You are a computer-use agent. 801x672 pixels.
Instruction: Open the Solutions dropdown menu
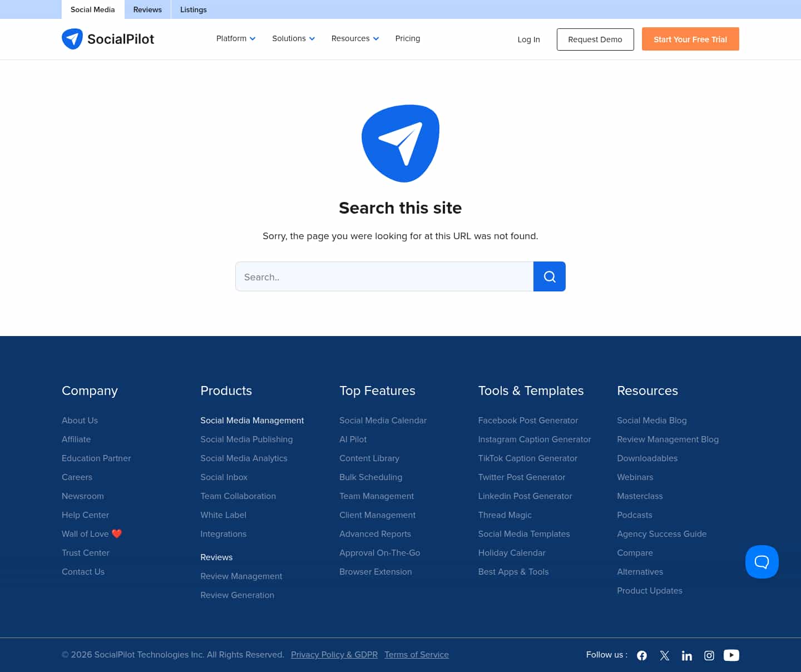(x=293, y=38)
